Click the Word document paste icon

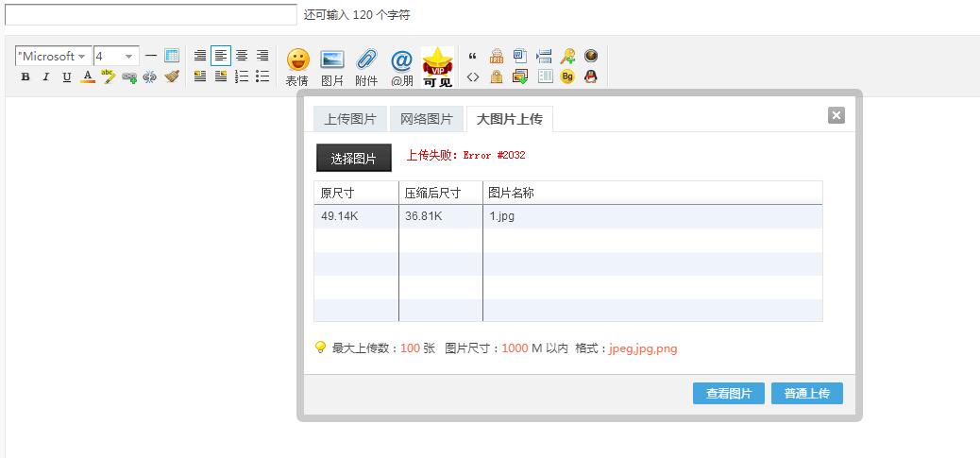pyautogui.click(x=520, y=57)
